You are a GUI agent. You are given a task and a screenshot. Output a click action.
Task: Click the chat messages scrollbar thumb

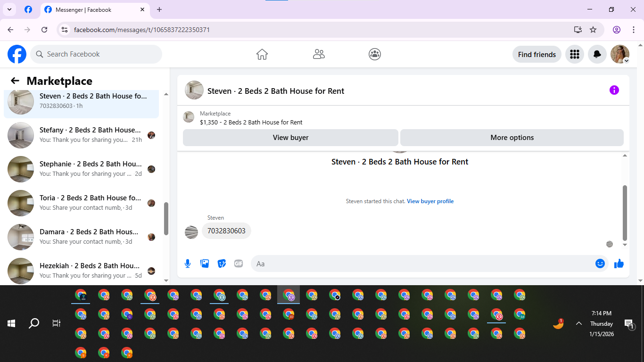[x=625, y=213]
